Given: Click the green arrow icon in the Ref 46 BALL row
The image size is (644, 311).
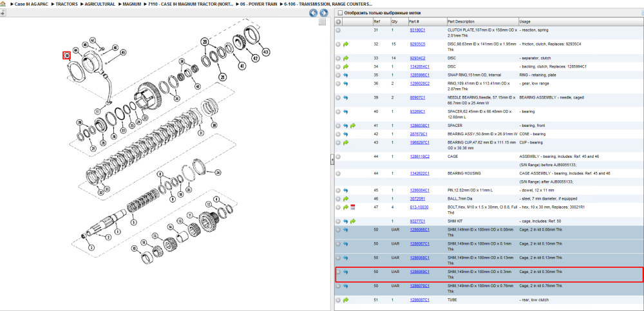Looking at the screenshot, I should (346, 199).
